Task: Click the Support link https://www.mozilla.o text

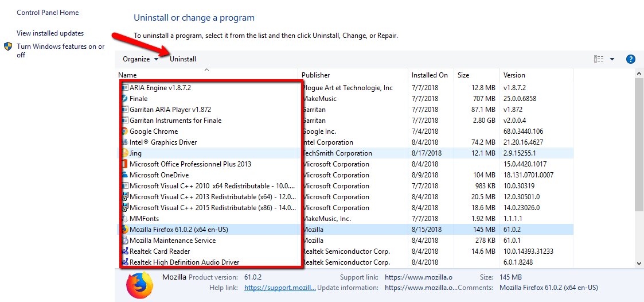Action: click(x=419, y=277)
